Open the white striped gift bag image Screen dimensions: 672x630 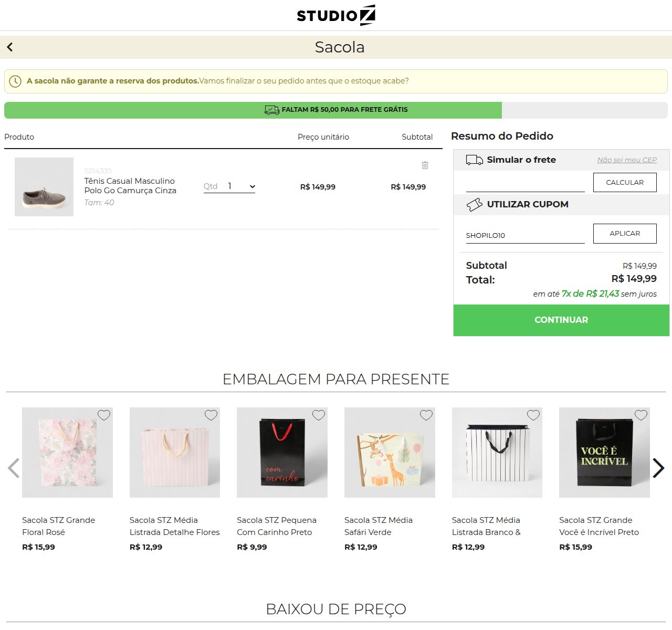click(x=497, y=453)
